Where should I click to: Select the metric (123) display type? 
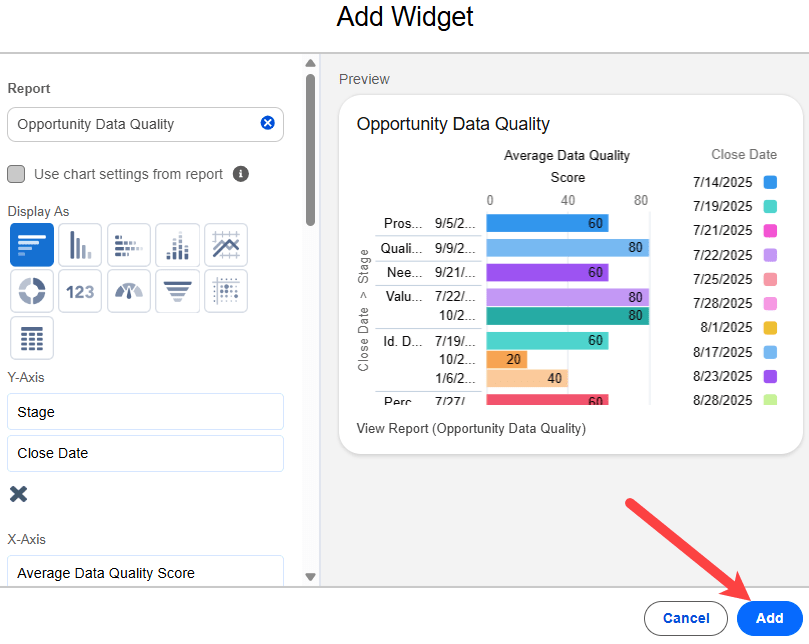(x=80, y=291)
